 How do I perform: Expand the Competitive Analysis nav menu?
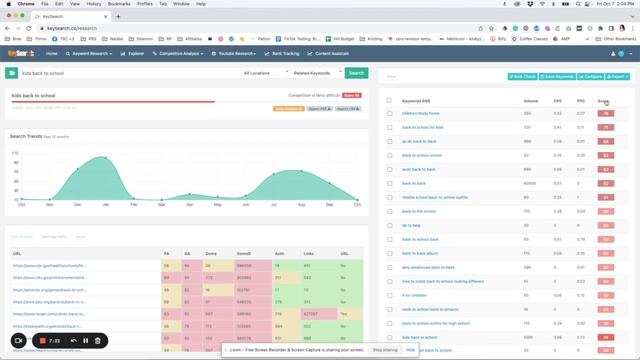click(178, 53)
